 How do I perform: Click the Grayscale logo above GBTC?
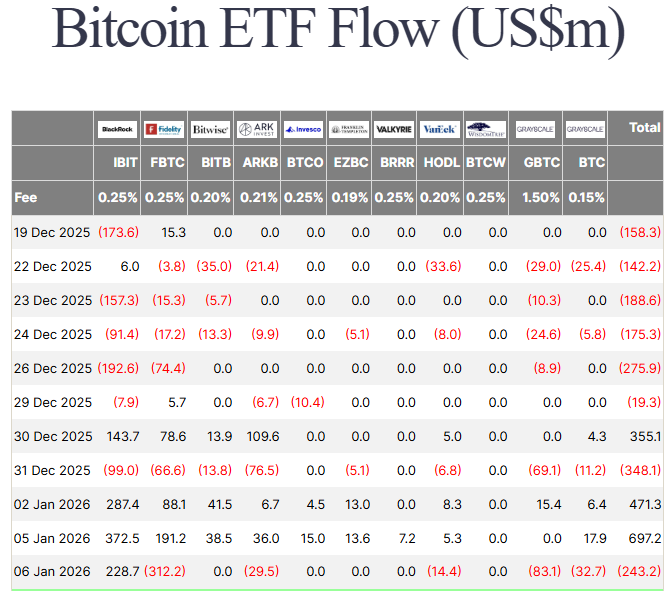tap(535, 129)
